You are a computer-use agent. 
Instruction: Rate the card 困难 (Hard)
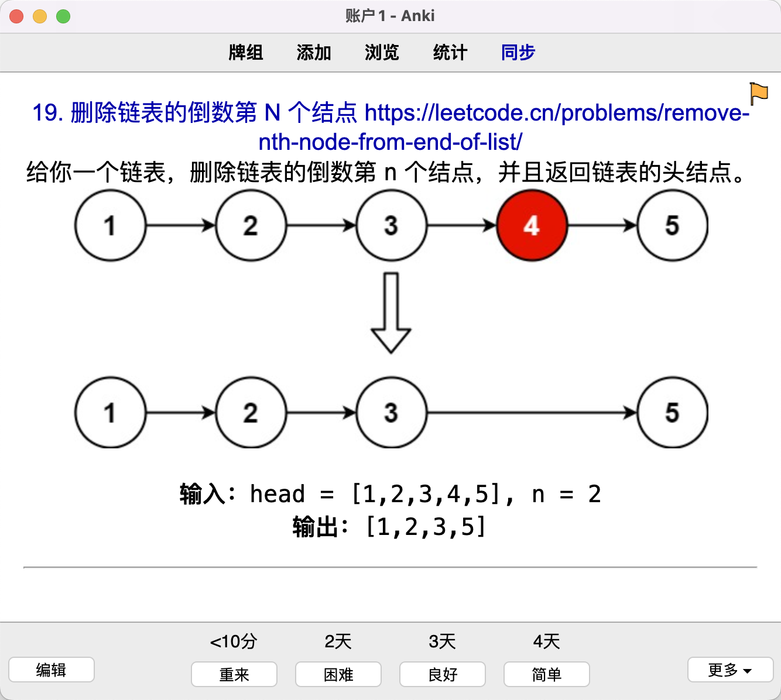tap(338, 674)
